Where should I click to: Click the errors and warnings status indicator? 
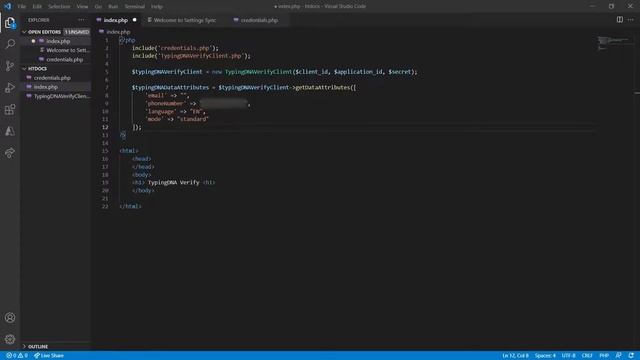pos(17,356)
